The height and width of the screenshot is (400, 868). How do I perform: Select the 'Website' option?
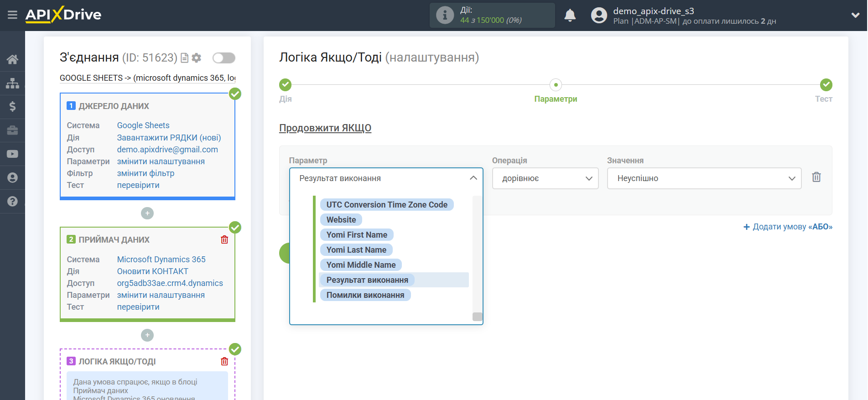[341, 220]
